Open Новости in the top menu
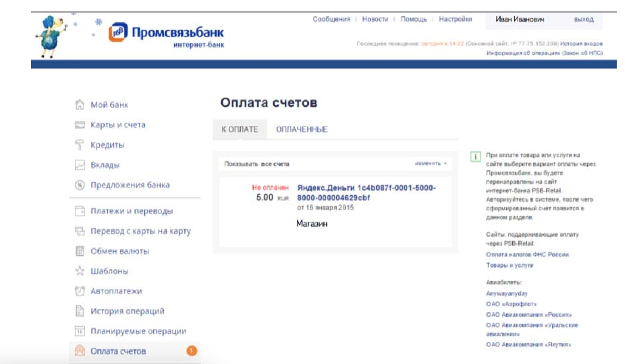Image resolution: width=635 pixels, height=364 pixels. pyautogui.click(x=375, y=19)
